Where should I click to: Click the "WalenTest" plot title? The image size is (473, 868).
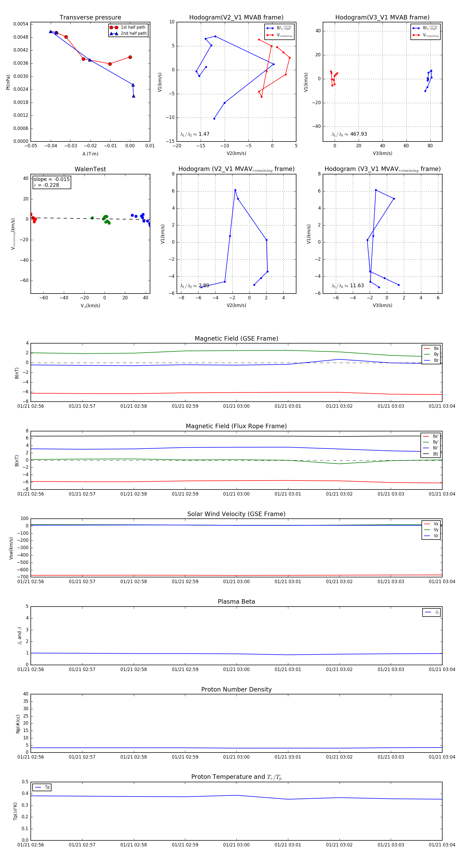(90, 169)
